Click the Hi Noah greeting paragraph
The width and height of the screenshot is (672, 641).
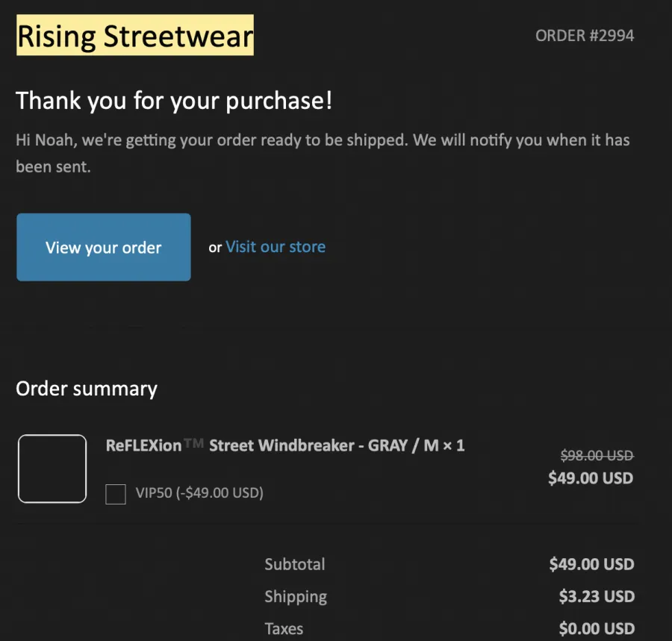tap(323, 153)
